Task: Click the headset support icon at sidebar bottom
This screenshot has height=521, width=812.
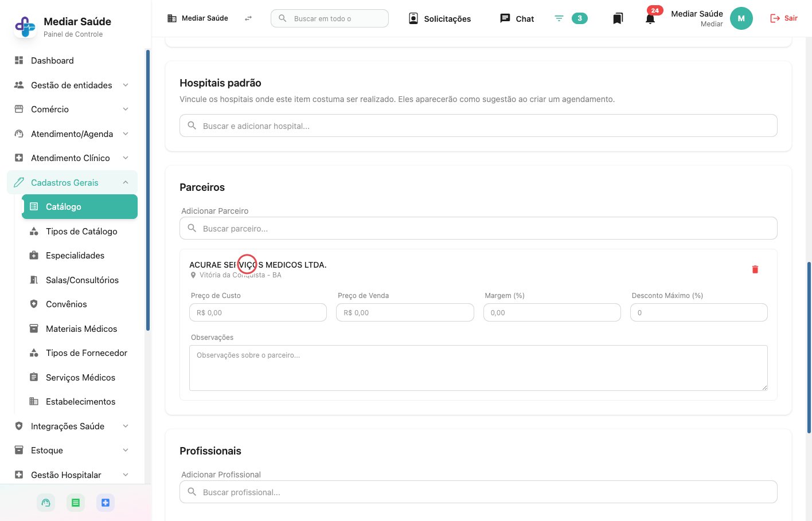Action: pos(46,503)
